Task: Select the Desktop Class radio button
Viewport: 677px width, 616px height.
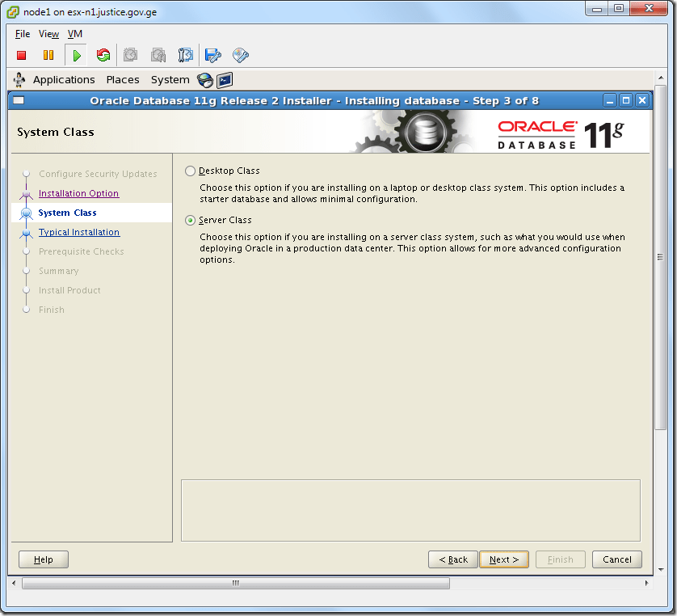Action: 190,171
